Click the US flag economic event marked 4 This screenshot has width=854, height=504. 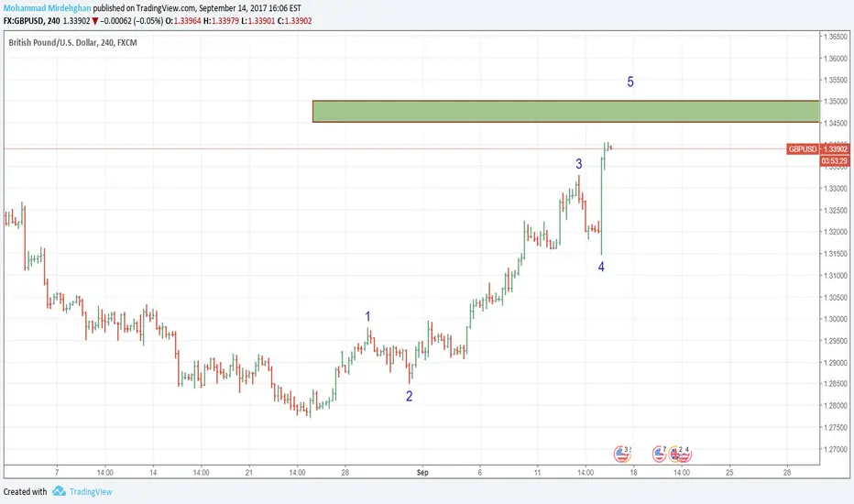[685, 454]
